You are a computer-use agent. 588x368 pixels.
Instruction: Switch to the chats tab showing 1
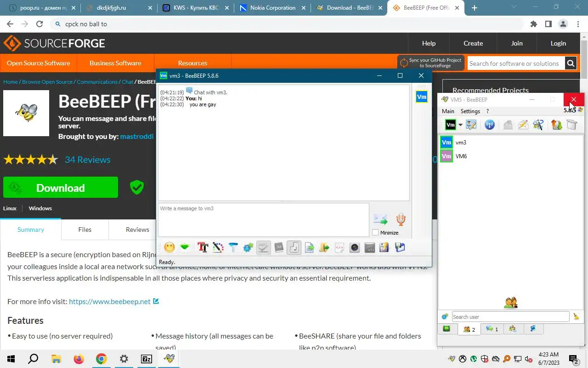click(x=492, y=329)
